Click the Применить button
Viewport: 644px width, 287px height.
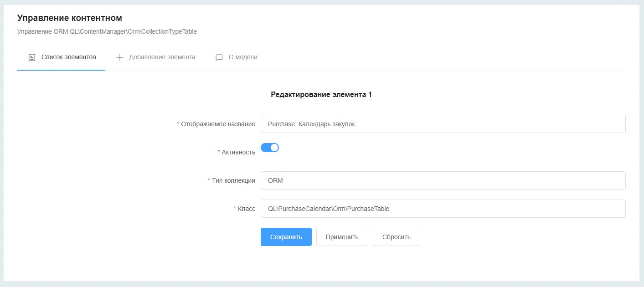342,237
